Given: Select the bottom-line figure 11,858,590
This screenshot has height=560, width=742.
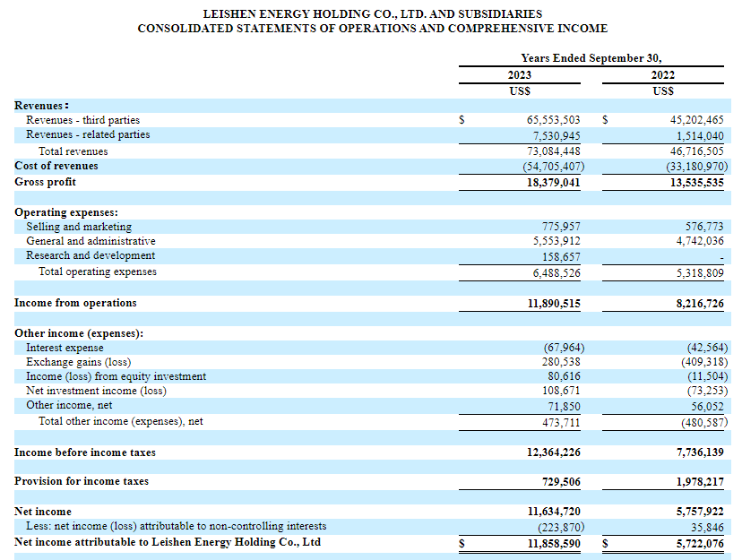Looking at the screenshot, I should [x=554, y=544].
